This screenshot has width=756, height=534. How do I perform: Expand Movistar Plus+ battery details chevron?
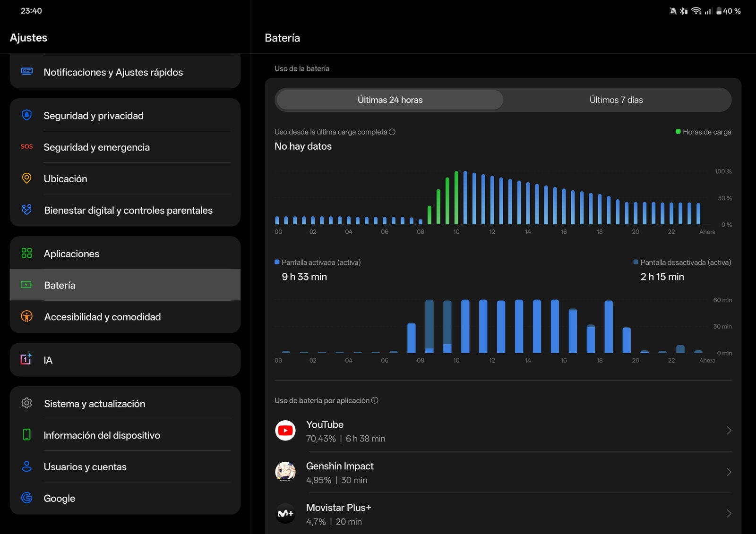pos(729,514)
